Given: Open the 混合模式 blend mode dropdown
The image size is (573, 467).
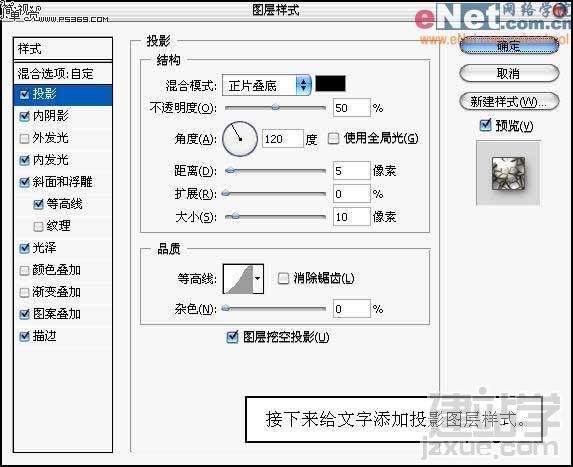Looking at the screenshot, I should point(267,85).
